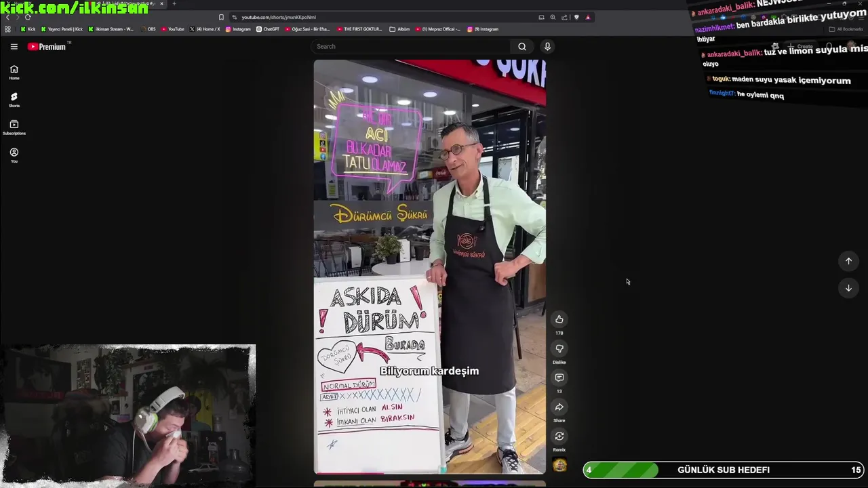The width and height of the screenshot is (868, 488).
Task: Click the Short video player to pause
Action: (x=430, y=266)
